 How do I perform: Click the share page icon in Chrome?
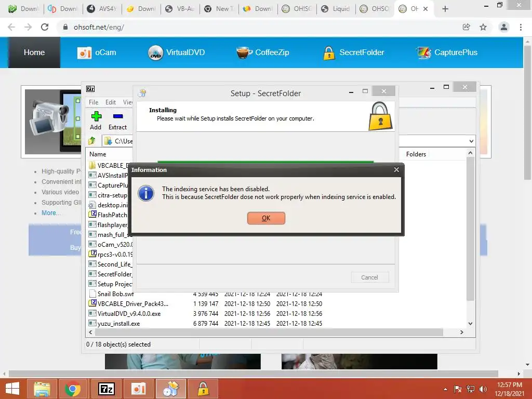467,27
